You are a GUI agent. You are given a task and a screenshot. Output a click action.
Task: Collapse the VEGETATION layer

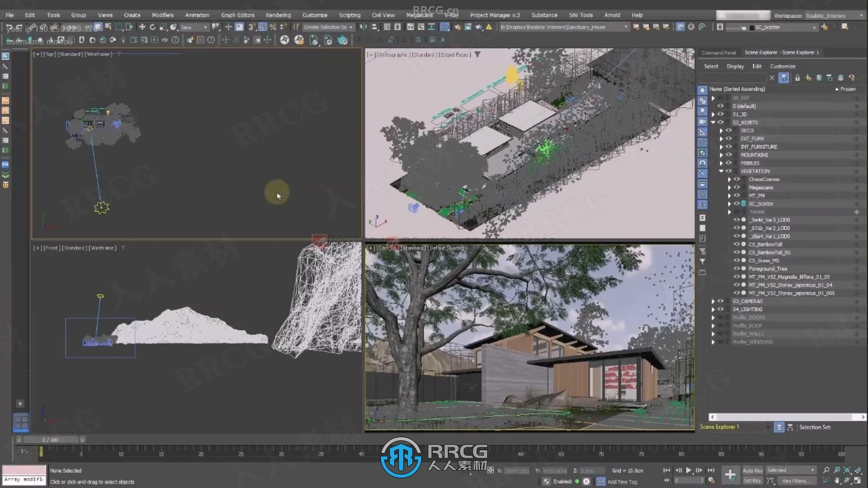point(721,171)
